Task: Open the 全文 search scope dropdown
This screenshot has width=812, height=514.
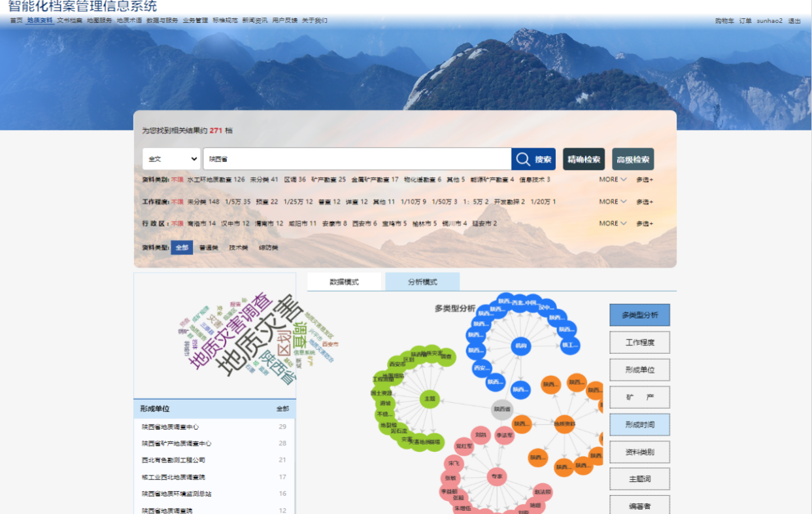Action: coord(171,159)
